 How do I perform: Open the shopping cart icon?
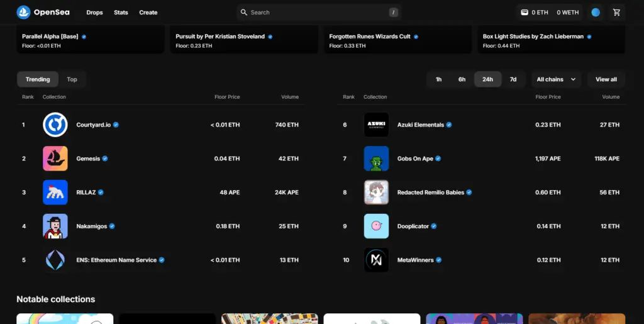pyautogui.click(x=616, y=13)
